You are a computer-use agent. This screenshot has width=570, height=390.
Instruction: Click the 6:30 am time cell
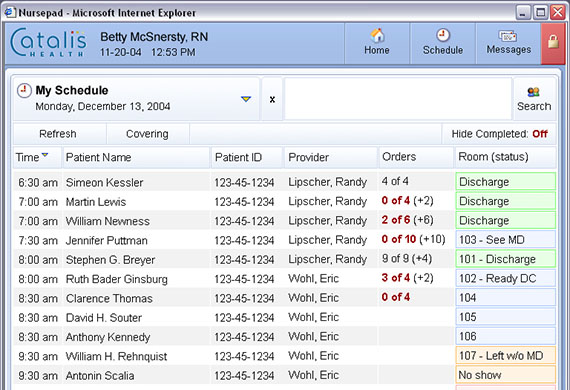click(38, 182)
